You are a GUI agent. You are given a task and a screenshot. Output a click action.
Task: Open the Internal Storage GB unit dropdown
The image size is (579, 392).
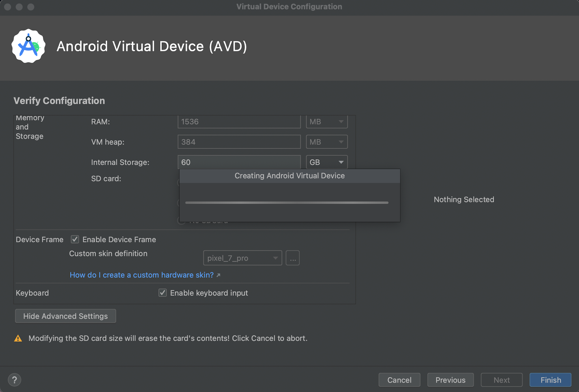[x=327, y=162]
